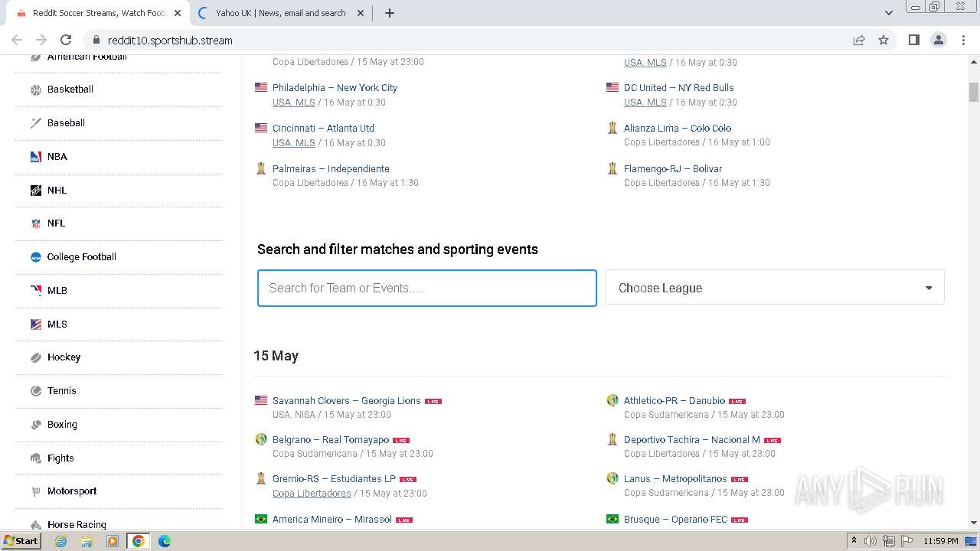Image resolution: width=980 pixels, height=551 pixels.
Task: Click the NBA logo icon
Action: pyautogui.click(x=36, y=157)
